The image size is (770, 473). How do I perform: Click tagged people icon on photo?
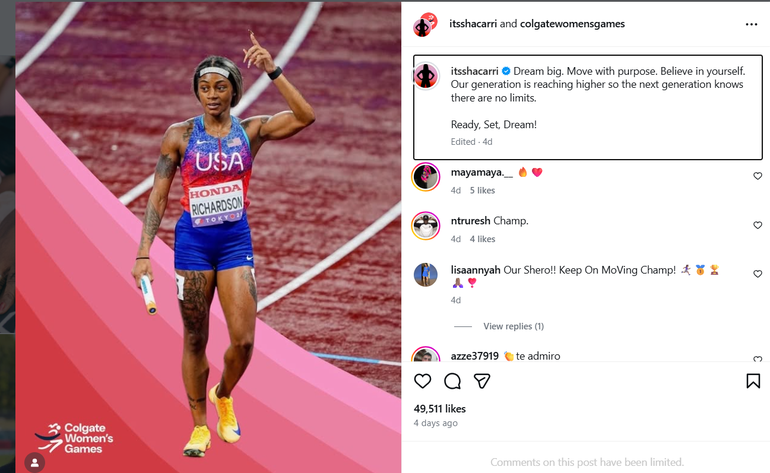pyautogui.click(x=35, y=462)
